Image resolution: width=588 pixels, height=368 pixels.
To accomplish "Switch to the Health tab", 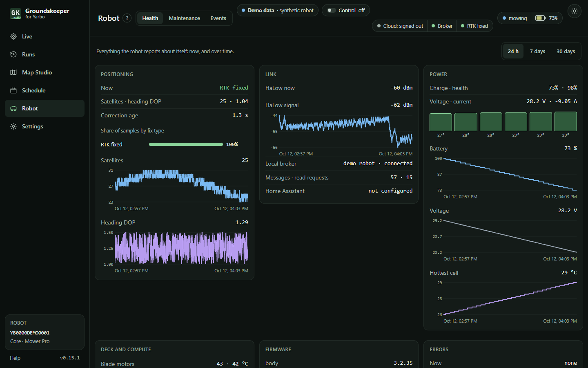I will [x=150, y=18].
